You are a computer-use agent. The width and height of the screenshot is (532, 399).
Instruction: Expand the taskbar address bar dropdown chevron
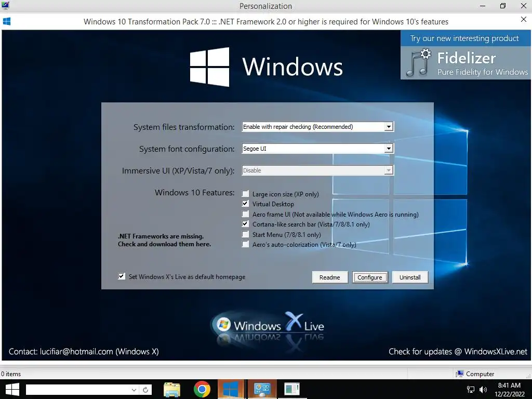click(x=134, y=390)
